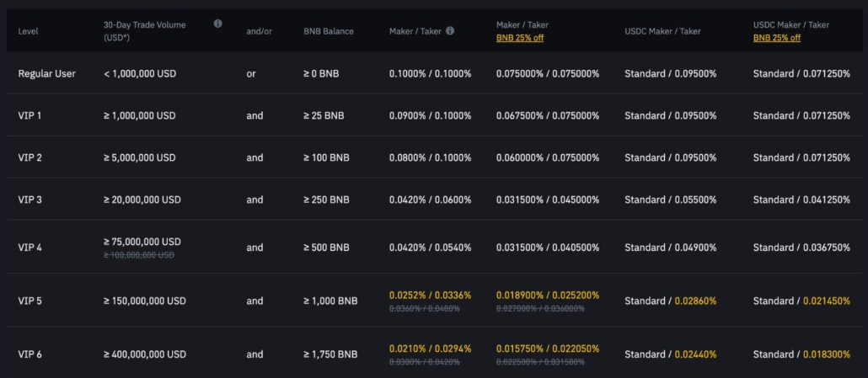Click info icon beside 30-Day Trade Volume

coord(218,24)
